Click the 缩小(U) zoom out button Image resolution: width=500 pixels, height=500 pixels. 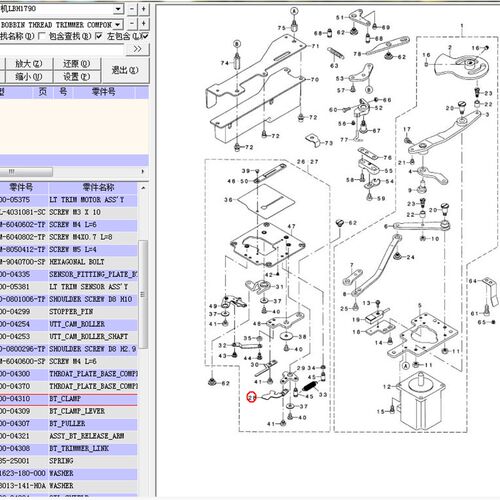point(29,76)
